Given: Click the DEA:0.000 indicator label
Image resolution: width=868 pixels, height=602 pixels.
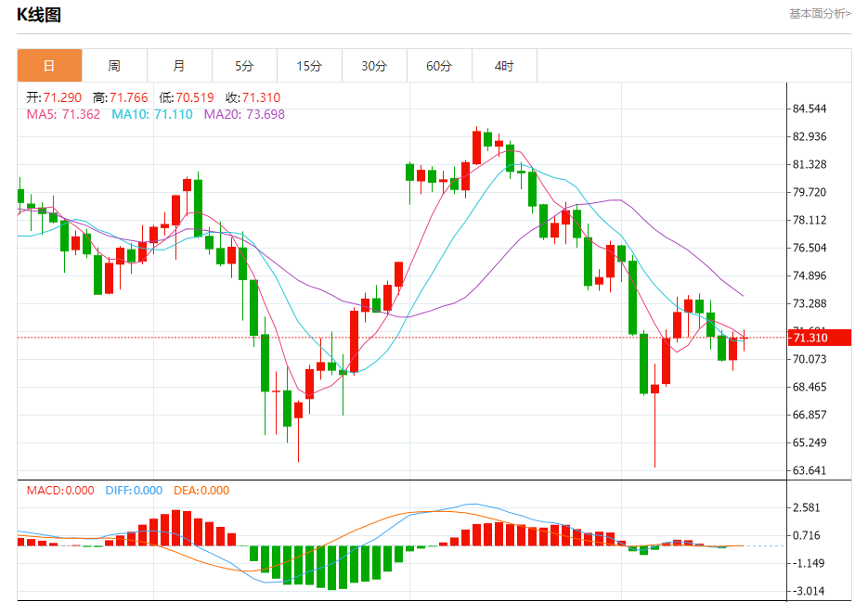Looking at the screenshot, I should pos(201,491).
